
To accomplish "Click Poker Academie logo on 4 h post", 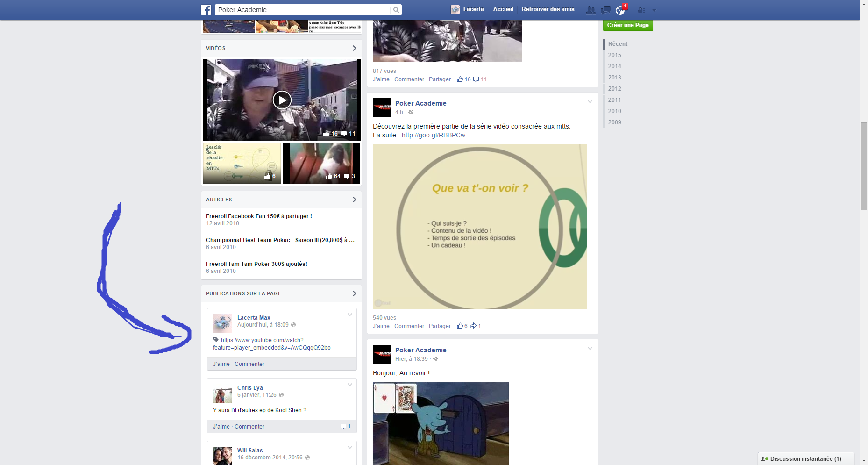I will (x=382, y=107).
